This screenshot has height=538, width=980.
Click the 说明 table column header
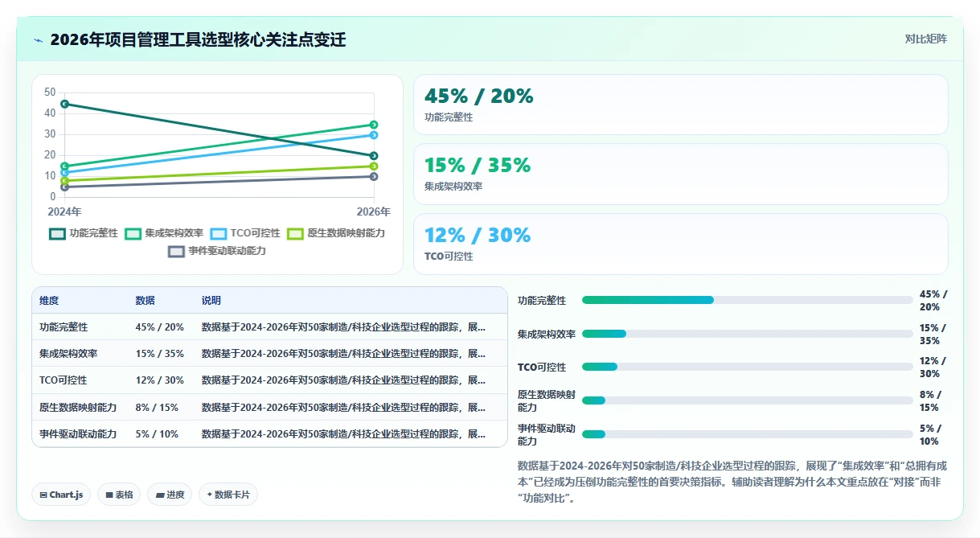pyautogui.click(x=211, y=300)
